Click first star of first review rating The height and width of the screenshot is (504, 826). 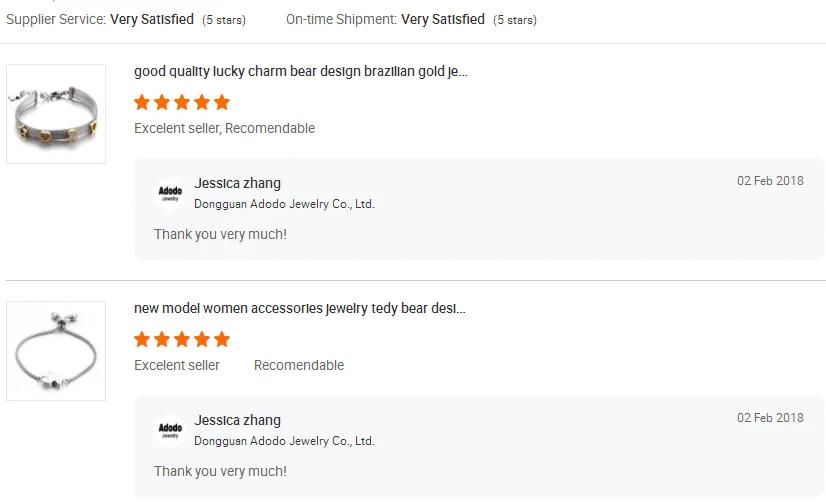(142, 102)
